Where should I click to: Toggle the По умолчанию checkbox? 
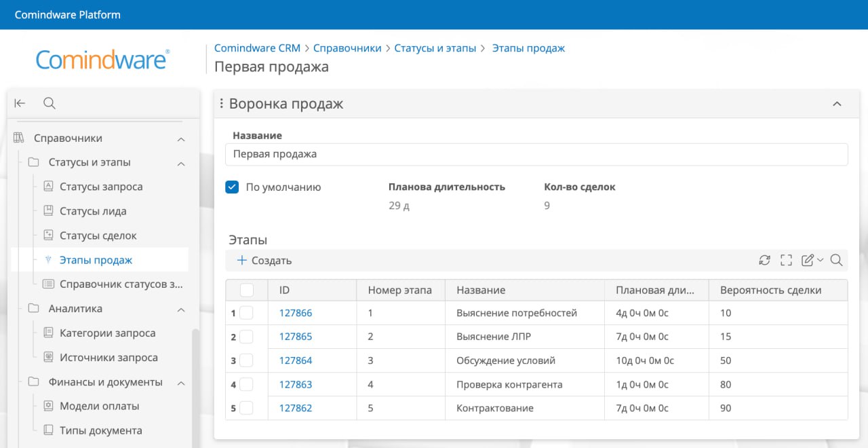point(232,187)
